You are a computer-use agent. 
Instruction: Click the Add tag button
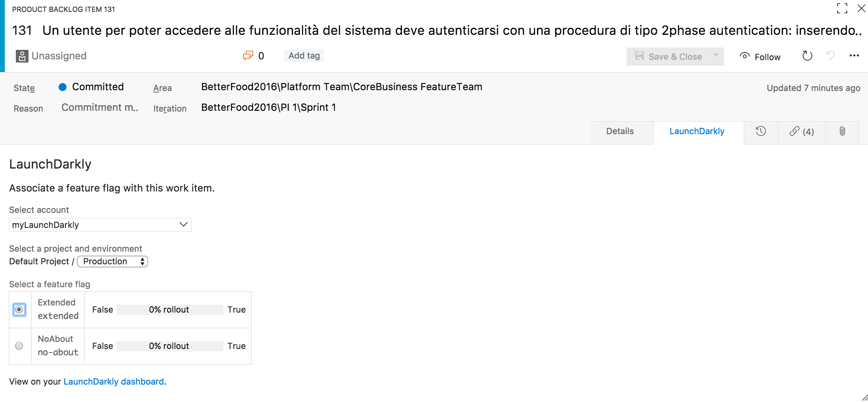click(304, 56)
